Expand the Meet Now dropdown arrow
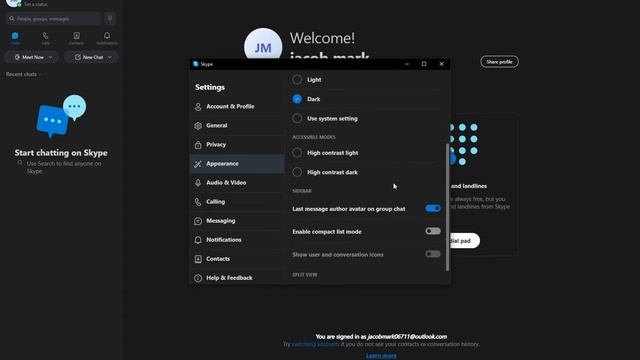Screen dimensions: 640x360 click(51, 57)
